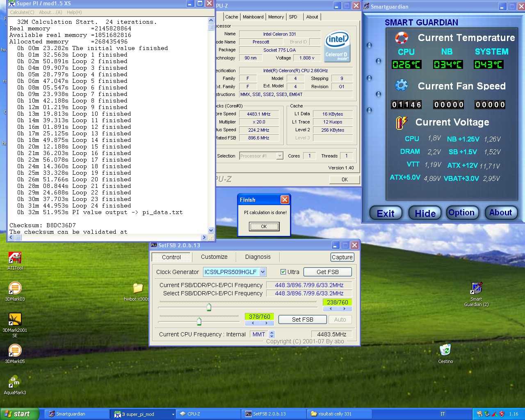Open the Windows Start menu

(19, 414)
